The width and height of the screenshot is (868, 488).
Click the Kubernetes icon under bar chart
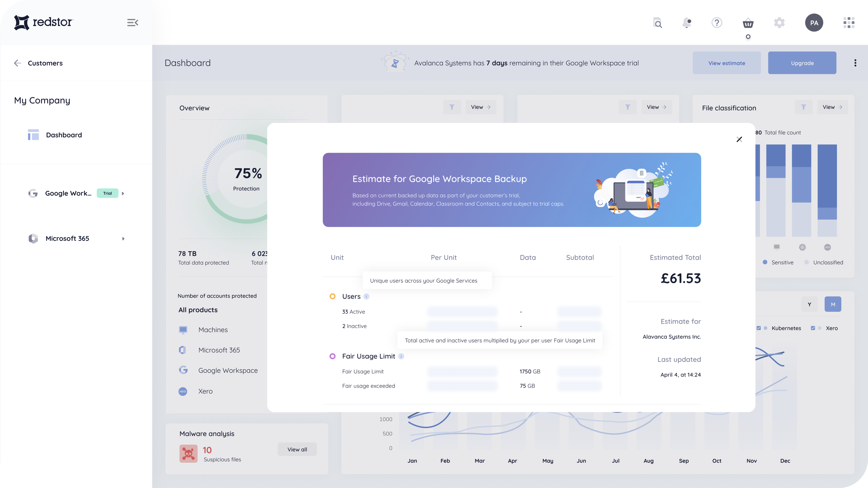[802, 247]
